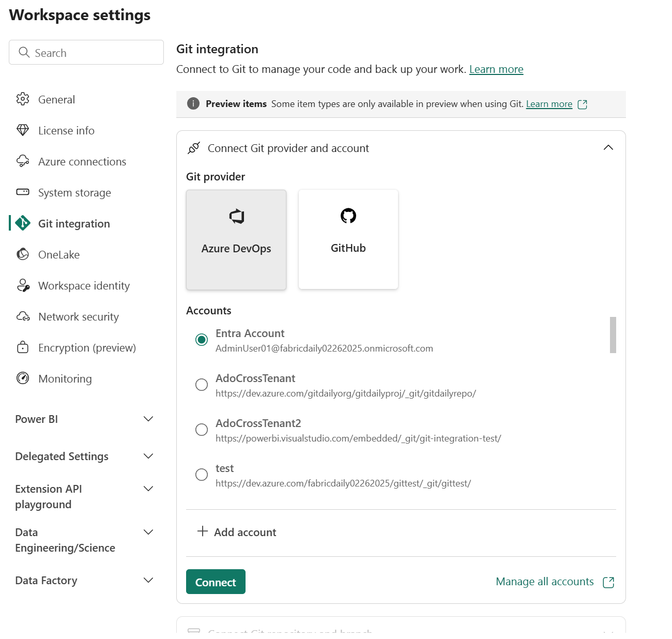The height and width of the screenshot is (639, 672).
Task: Expand the Data Engineering/Science chevron
Action: pyautogui.click(x=148, y=532)
